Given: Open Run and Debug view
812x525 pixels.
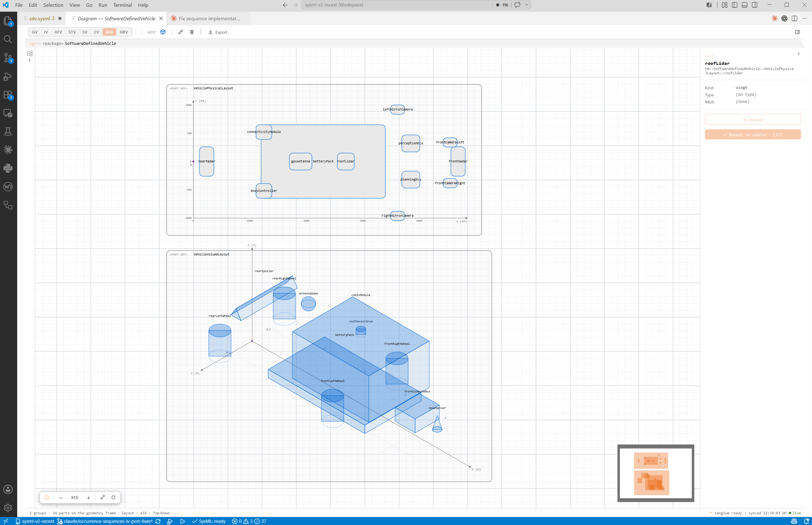Looking at the screenshot, I should pyautogui.click(x=8, y=76).
